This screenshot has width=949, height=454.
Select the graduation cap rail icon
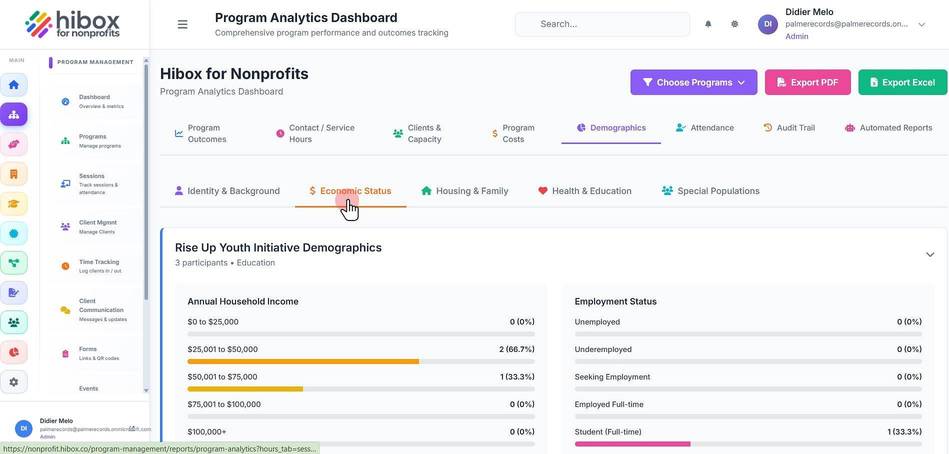pyautogui.click(x=13, y=203)
